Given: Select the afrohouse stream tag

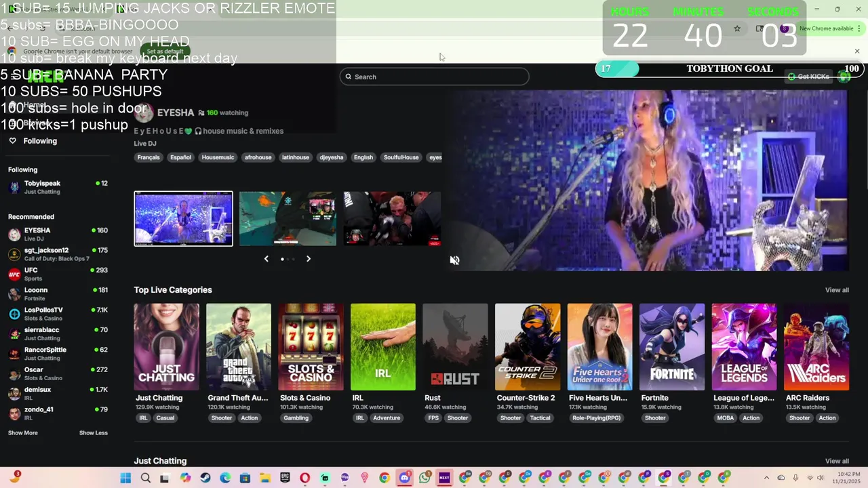Looking at the screenshot, I should (x=258, y=157).
